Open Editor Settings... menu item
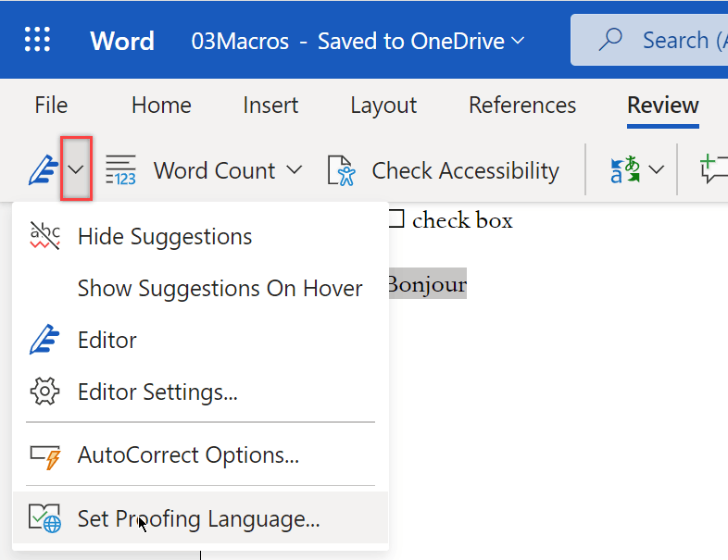 201,392
